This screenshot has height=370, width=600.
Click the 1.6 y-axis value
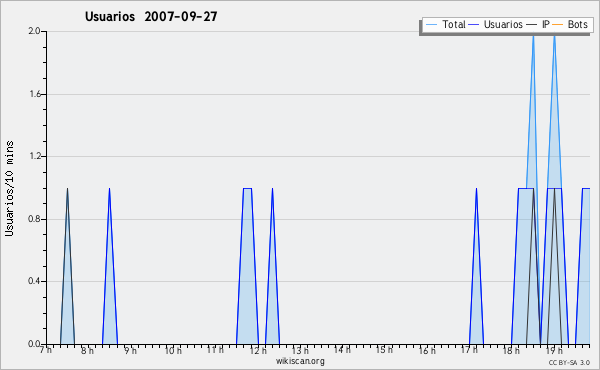34,94
